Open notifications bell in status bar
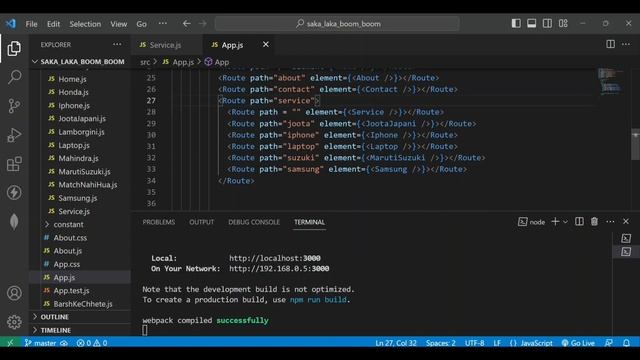 pos(626,343)
